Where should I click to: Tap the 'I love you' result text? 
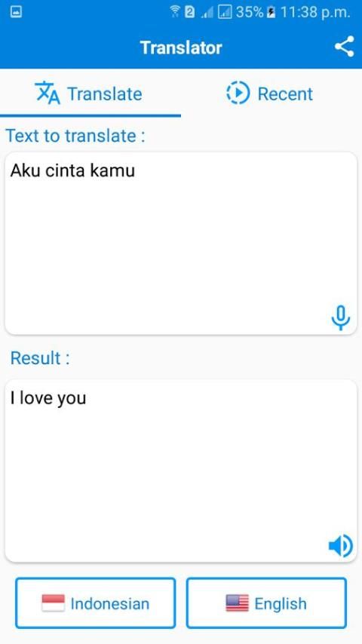point(48,398)
